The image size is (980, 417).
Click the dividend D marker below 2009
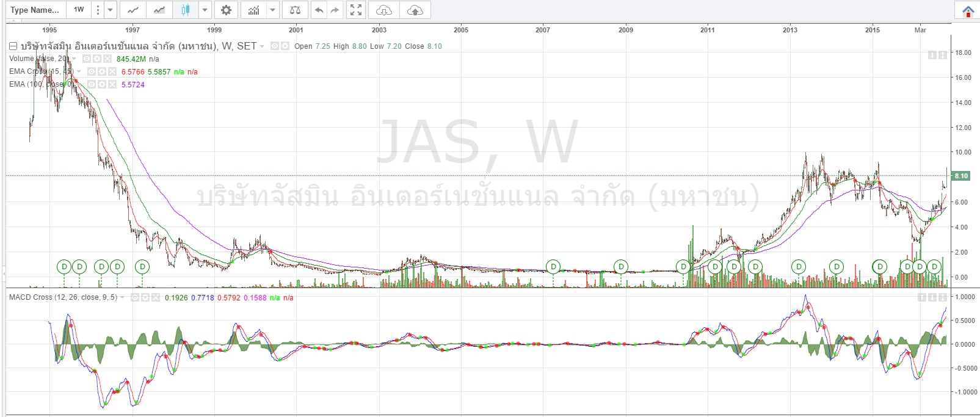(x=621, y=266)
